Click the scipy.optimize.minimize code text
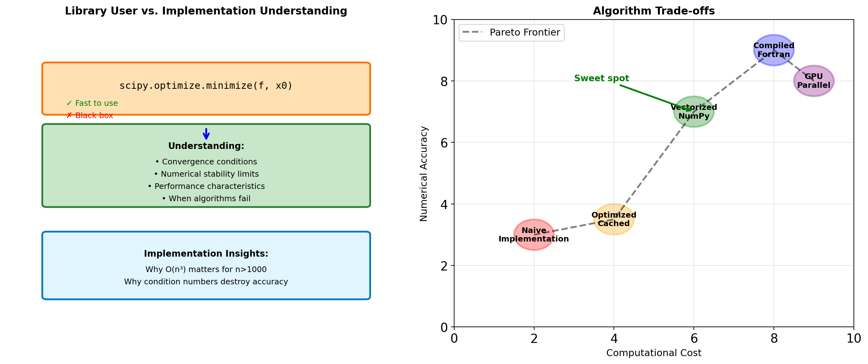This screenshot has width=868, height=364. [206, 86]
